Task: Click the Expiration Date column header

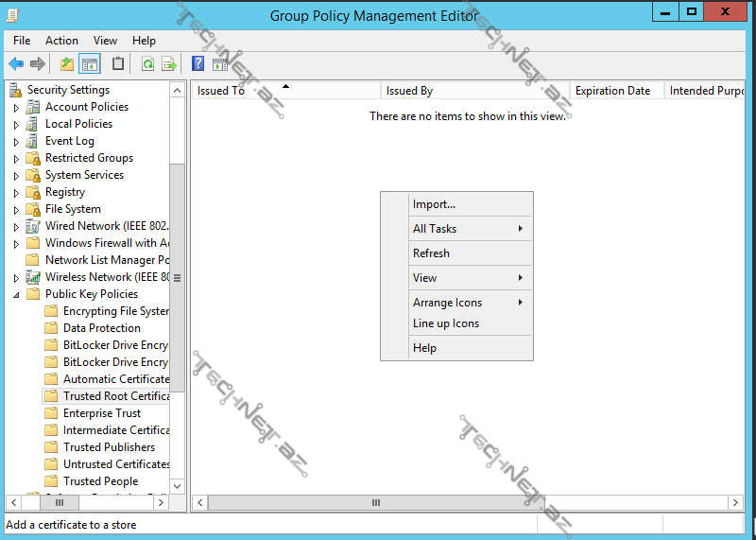Action: 612,91
